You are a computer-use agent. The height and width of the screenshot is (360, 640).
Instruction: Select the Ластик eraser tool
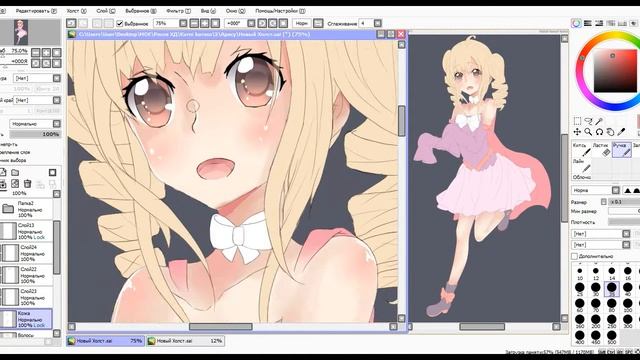(x=601, y=149)
